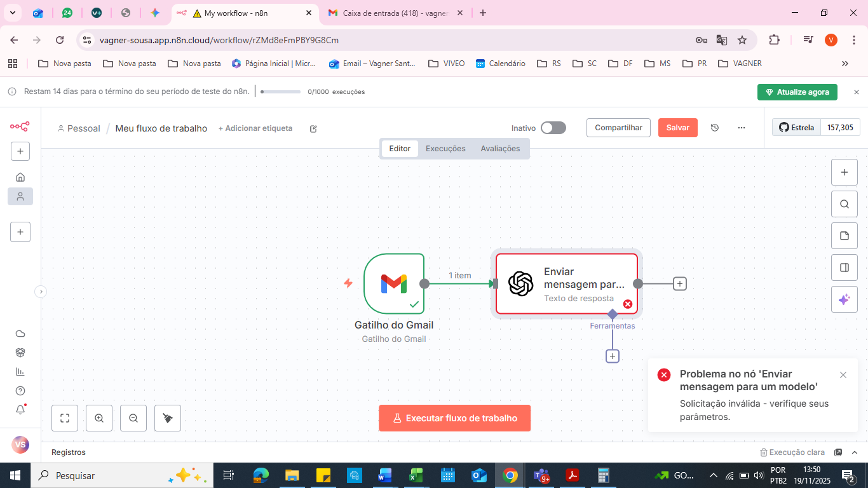This screenshot has height=488, width=868.
Task: Click Executar fluxo de trabalho button
Action: pos(455,418)
